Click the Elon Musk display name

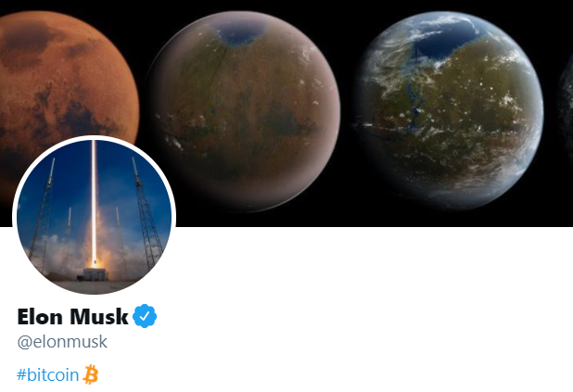(x=72, y=316)
